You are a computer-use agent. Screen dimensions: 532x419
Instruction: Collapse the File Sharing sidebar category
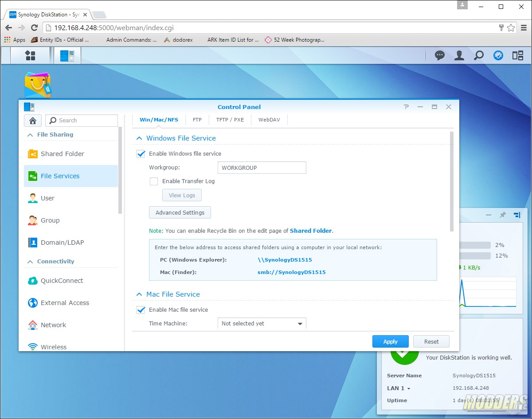30,135
